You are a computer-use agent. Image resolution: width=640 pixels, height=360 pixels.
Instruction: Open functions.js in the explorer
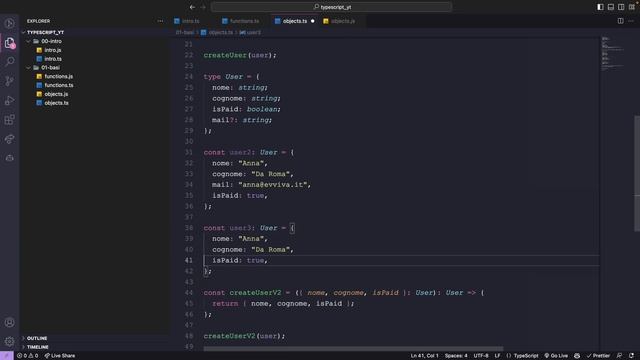pos(59,76)
